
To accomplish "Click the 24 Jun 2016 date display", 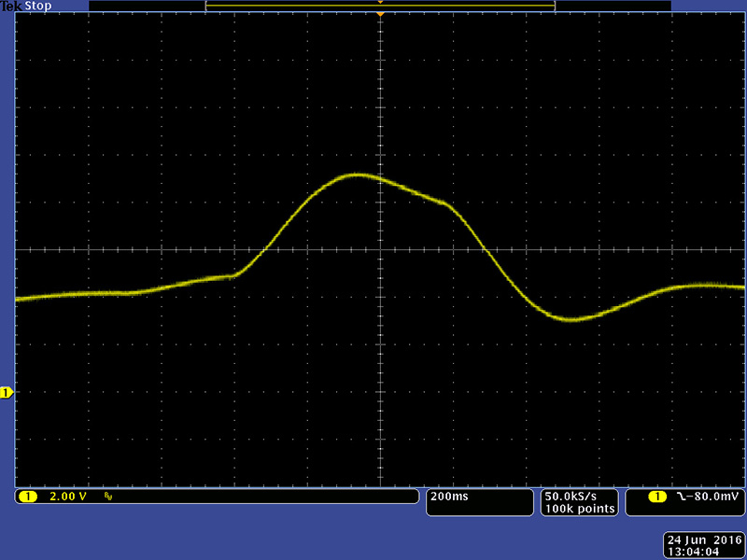I will [x=703, y=540].
